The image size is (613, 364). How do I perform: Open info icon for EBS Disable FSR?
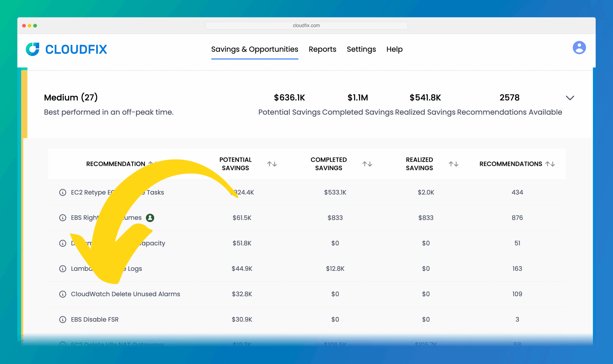click(63, 320)
